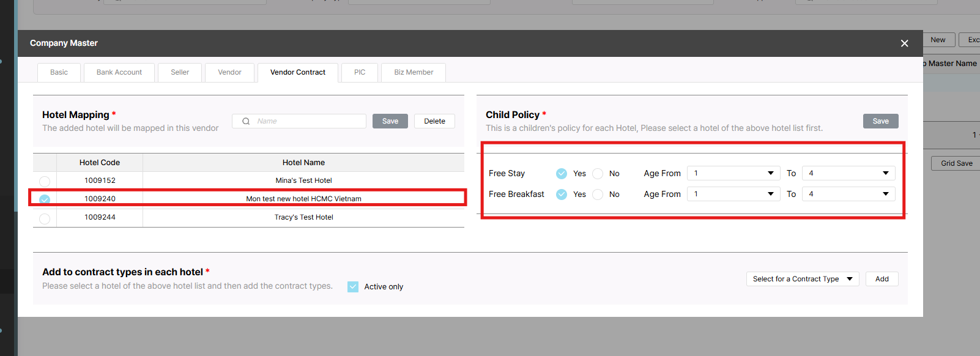Select Yes for Free Breakfast

[x=562, y=195]
